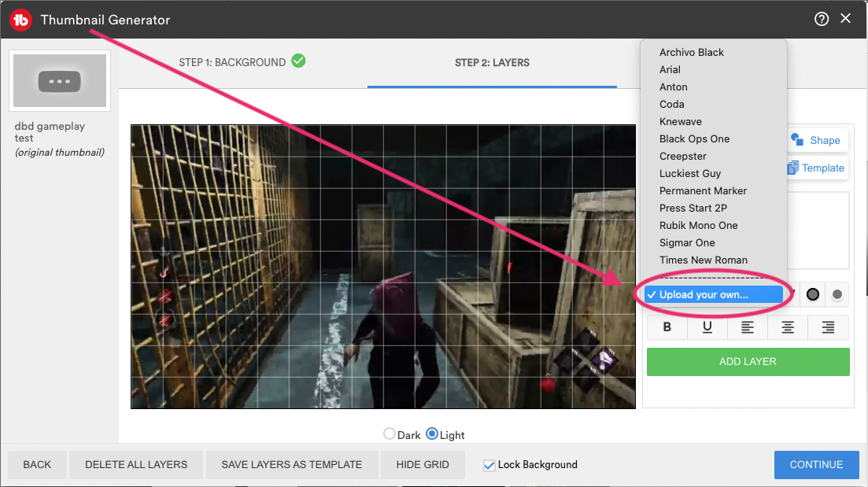Click the CONTINUE button
This screenshot has width=868, height=487.
[x=817, y=464]
